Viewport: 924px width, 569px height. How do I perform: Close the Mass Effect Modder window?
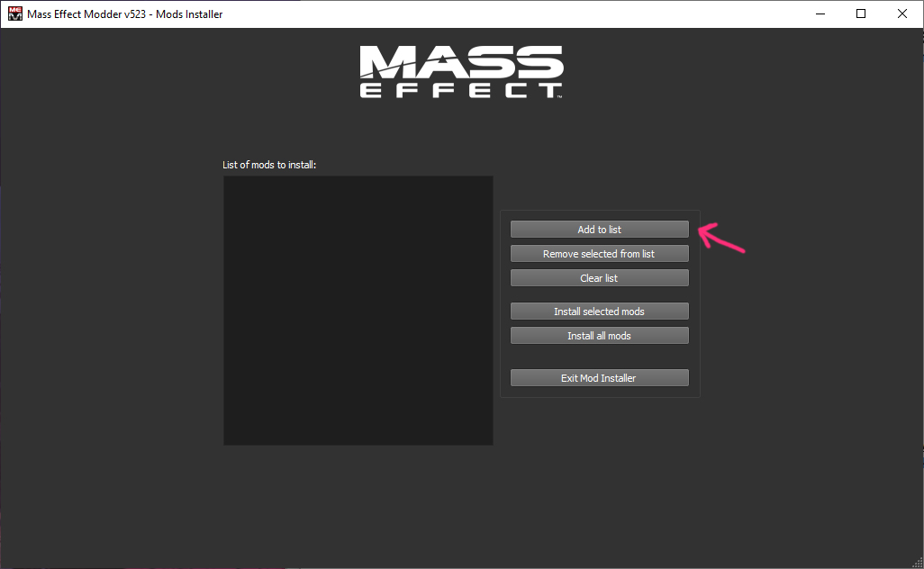pos(902,14)
